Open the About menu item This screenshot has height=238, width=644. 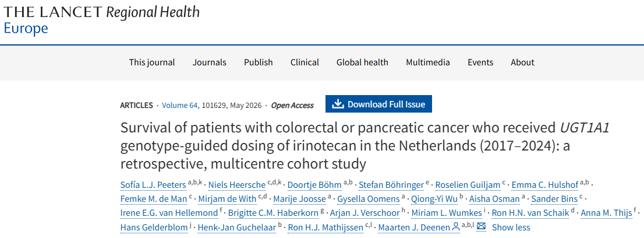pyautogui.click(x=522, y=62)
